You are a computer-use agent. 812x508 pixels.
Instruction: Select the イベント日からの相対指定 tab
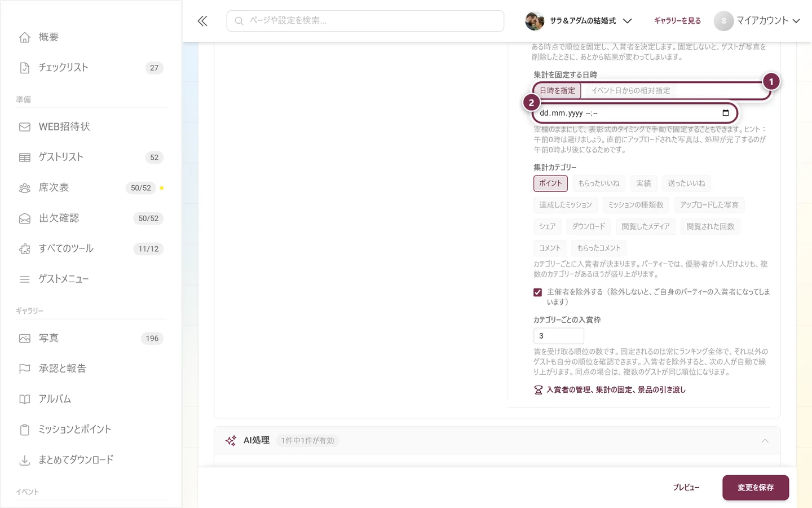click(631, 90)
